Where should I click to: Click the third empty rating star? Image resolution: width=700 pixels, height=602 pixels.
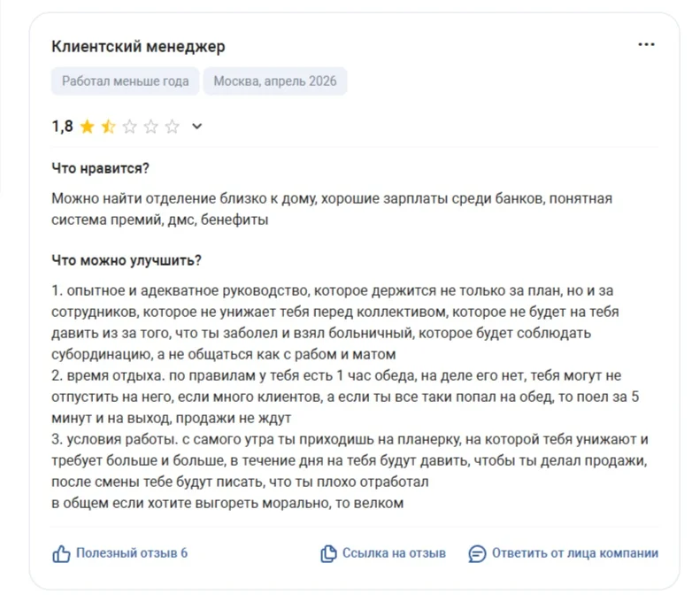coord(129,127)
